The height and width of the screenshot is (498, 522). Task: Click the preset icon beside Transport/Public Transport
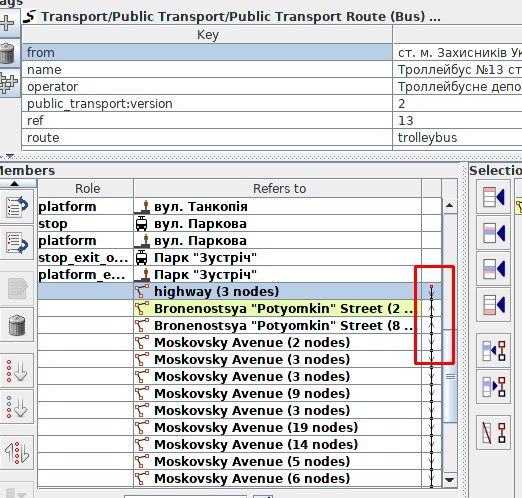coord(30,16)
